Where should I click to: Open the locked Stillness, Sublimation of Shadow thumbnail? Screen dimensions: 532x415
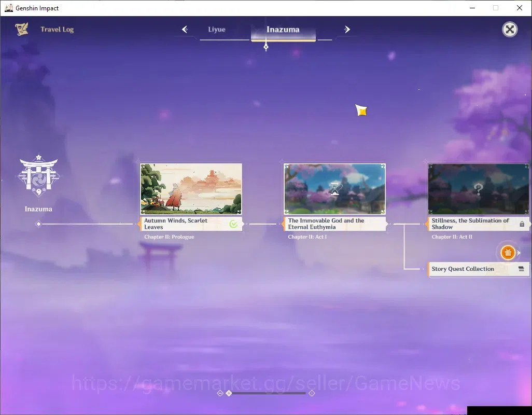click(479, 189)
